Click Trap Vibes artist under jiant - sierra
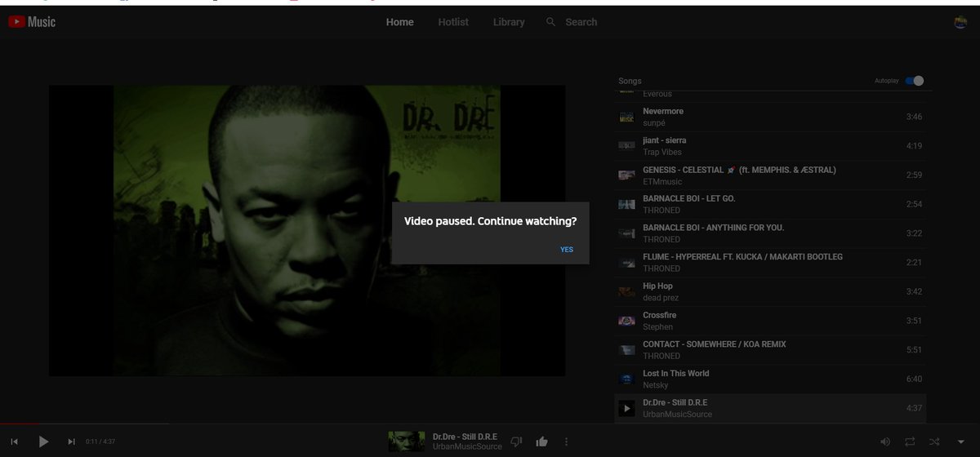This screenshot has width=980, height=457. click(x=662, y=152)
